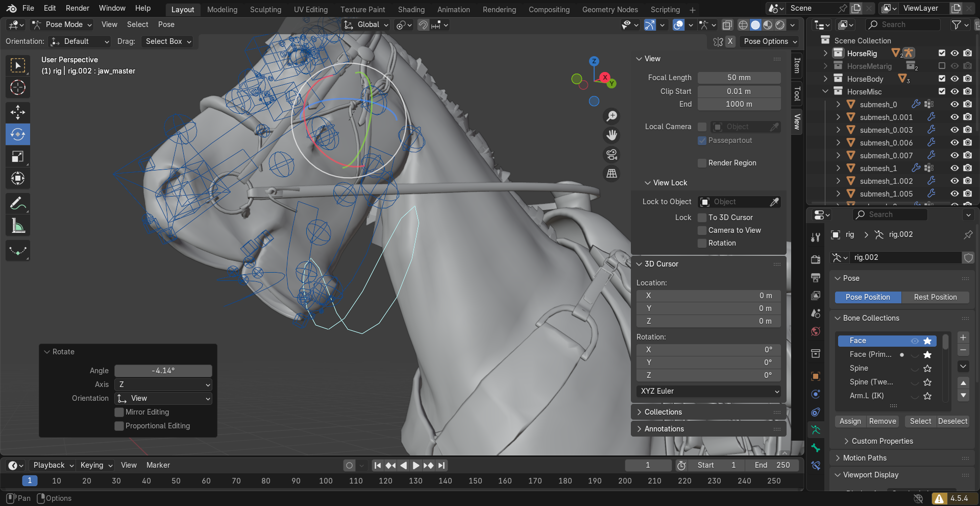Add a new bone collection with plus
Viewport: 980px width, 506px height.
click(963, 338)
